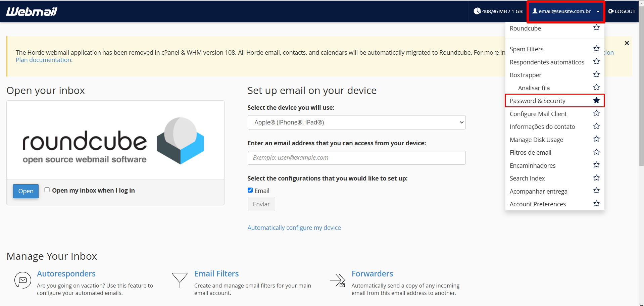Screen dimensions: 644x306
Task: Select Respondentes automáticos in menu
Action: click(x=547, y=62)
